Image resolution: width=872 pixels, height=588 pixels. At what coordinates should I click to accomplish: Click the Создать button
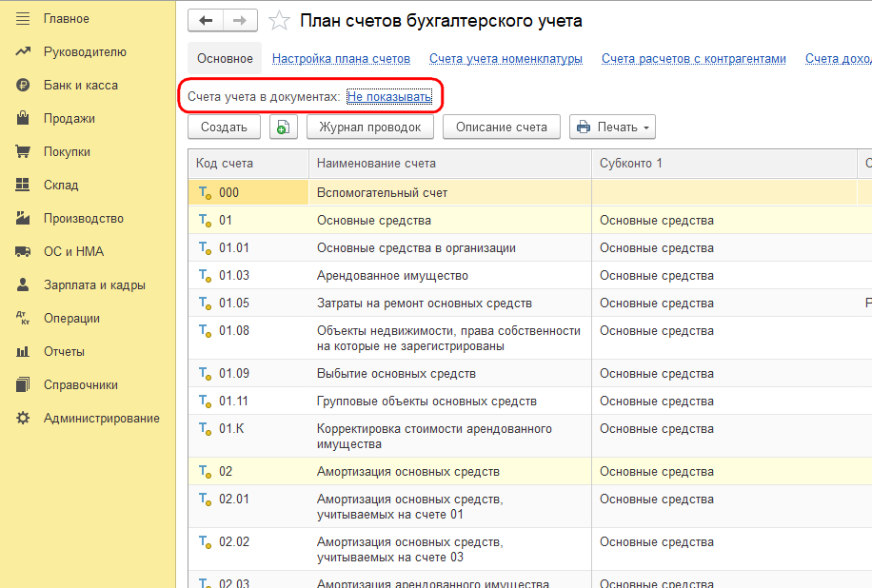[x=224, y=127]
